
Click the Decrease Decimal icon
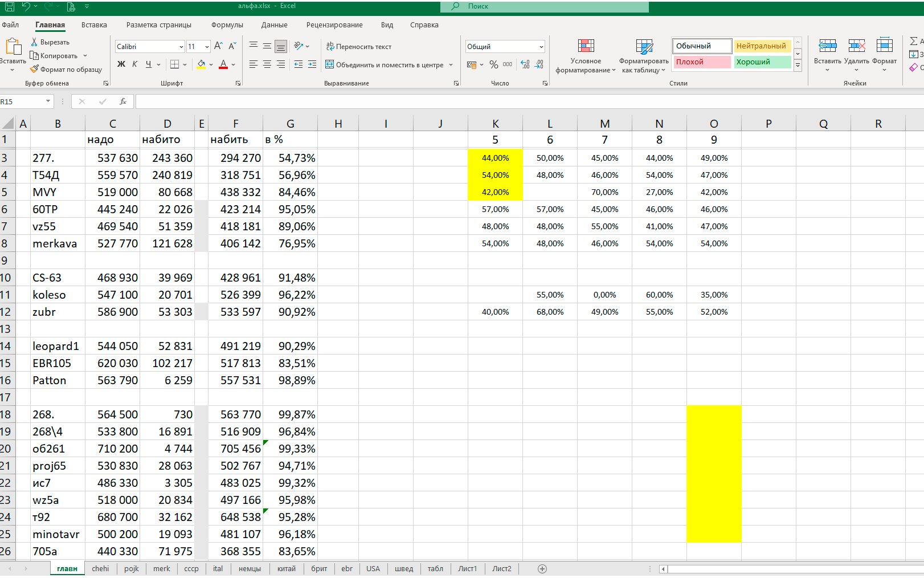tap(539, 65)
